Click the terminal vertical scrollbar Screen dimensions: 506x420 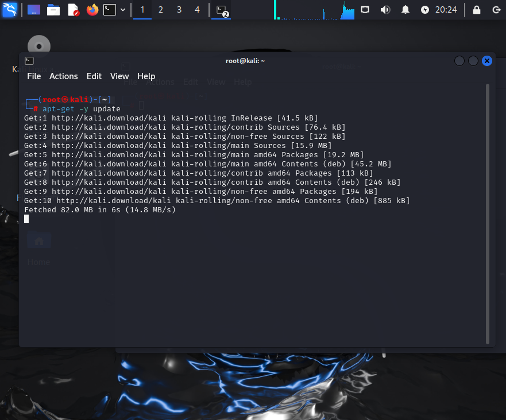coord(487,214)
